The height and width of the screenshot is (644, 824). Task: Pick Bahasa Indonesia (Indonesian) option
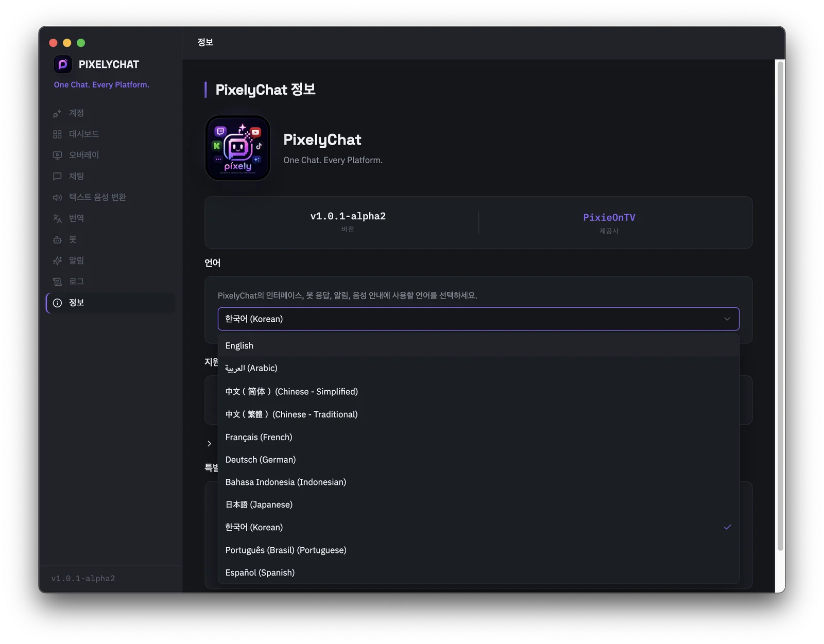[478, 482]
